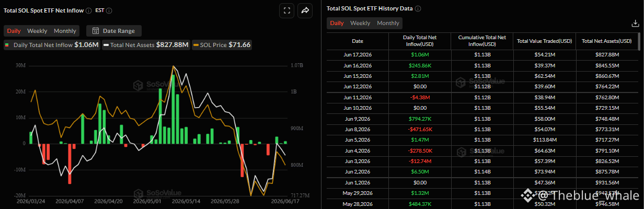The height and width of the screenshot is (209, 644).
Task: Toggle SOL Price series legend
Action: pos(222,45)
